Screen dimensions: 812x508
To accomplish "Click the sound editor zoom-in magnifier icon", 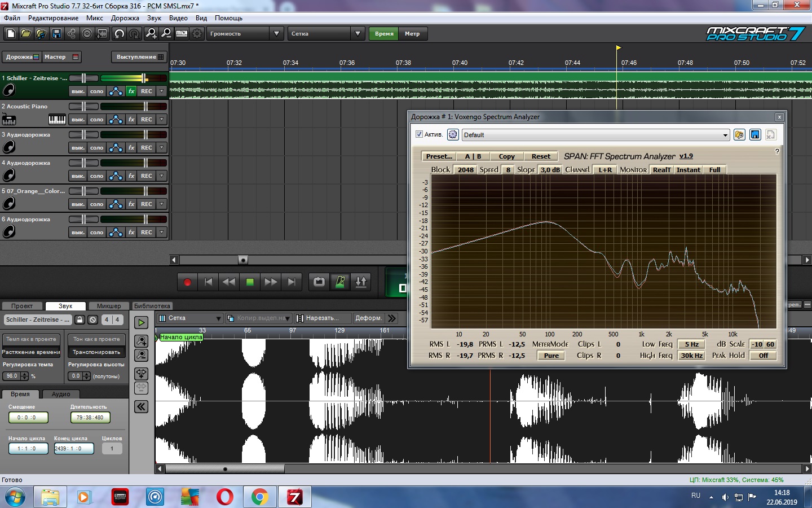I will pyautogui.click(x=141, y=341).
